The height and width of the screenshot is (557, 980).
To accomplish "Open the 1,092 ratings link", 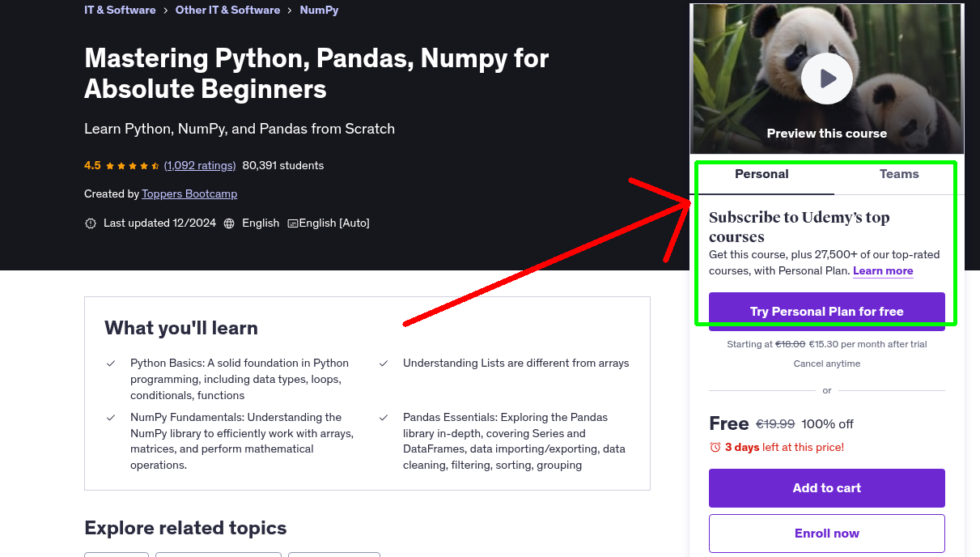I will click(x=200, y=165).
